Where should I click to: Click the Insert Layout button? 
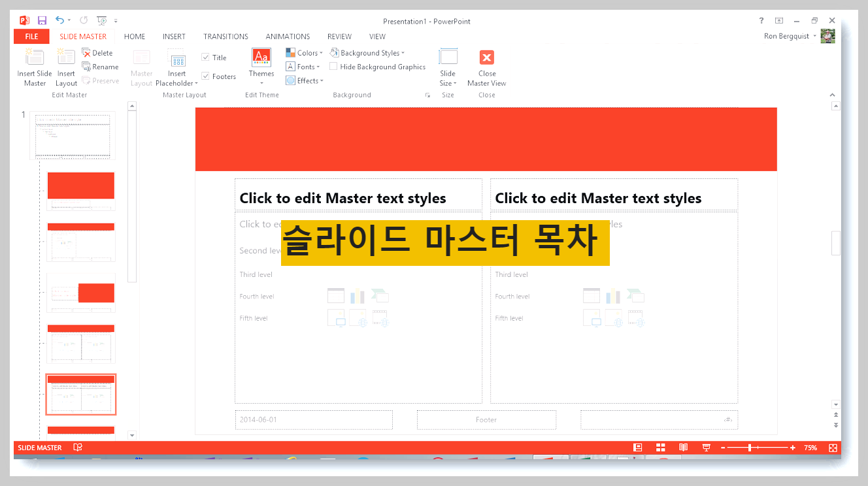66,68
